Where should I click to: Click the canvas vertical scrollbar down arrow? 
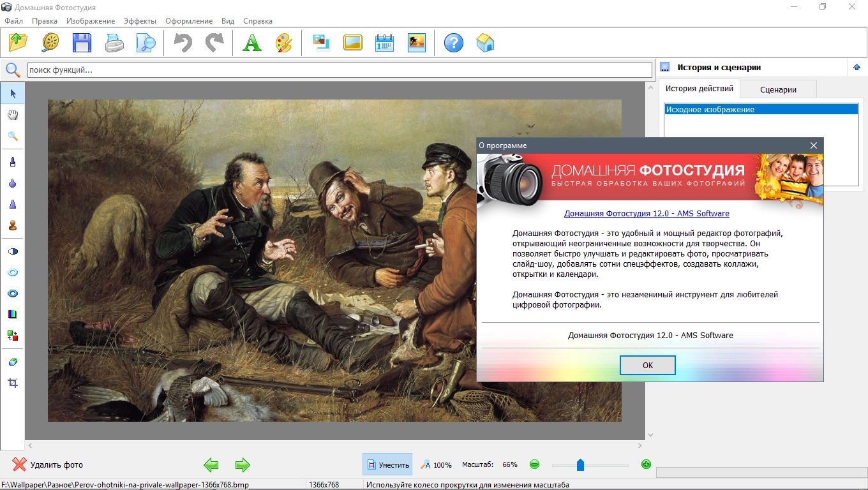pyautogui.click(x=650, y=435)
